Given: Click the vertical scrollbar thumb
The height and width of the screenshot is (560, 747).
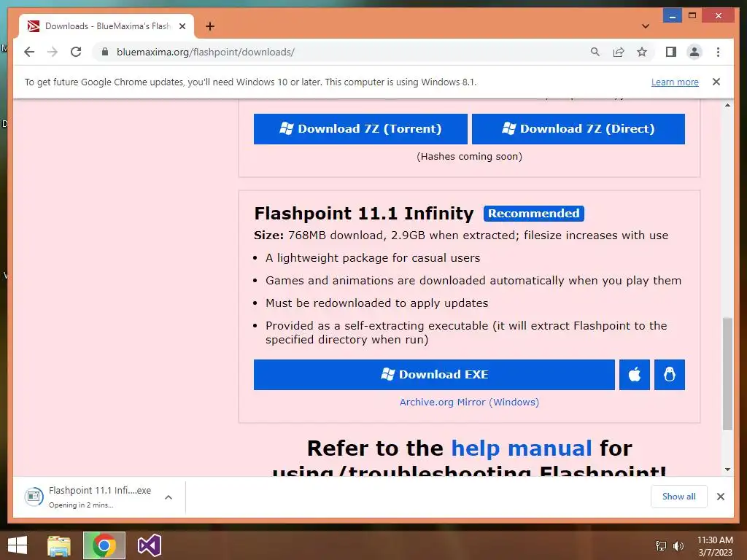Looking at the screenshot, I should 727,374.
